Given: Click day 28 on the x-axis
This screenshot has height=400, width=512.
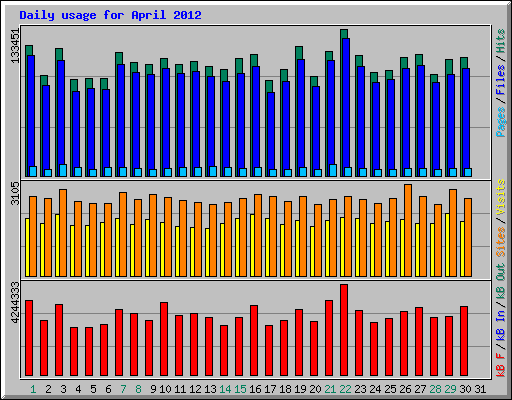Looking at the screenshot, I should [435, 389].
